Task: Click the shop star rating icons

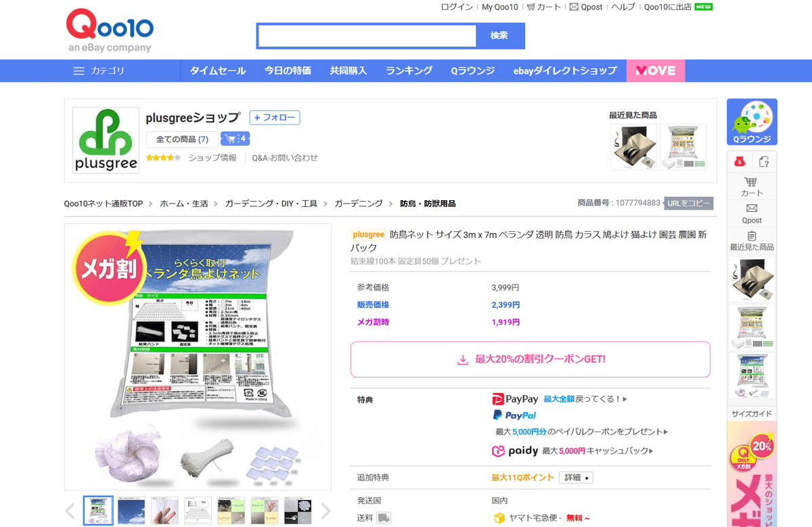Action: 163,158
